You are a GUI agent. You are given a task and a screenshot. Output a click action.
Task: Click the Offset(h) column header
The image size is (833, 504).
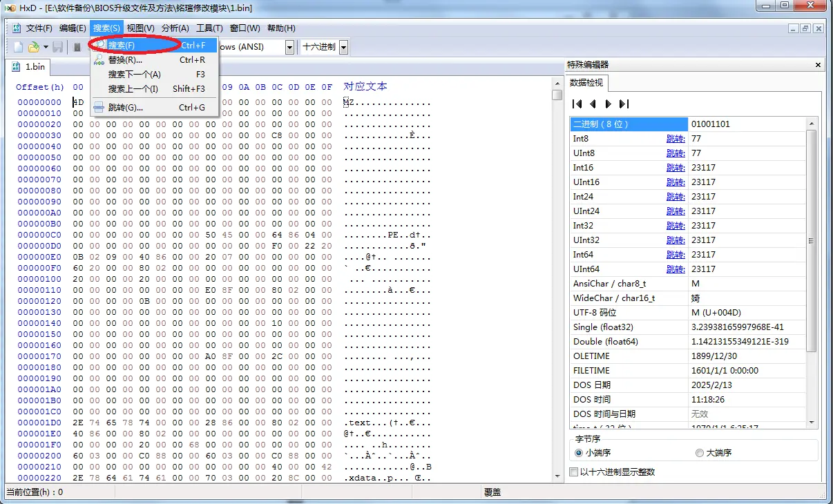(40, 87)
